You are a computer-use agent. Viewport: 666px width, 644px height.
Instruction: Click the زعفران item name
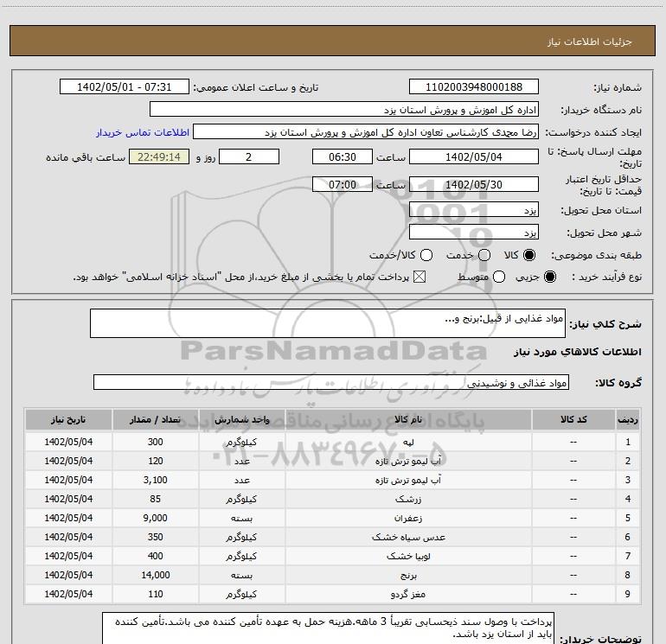(x=408, y=518)
